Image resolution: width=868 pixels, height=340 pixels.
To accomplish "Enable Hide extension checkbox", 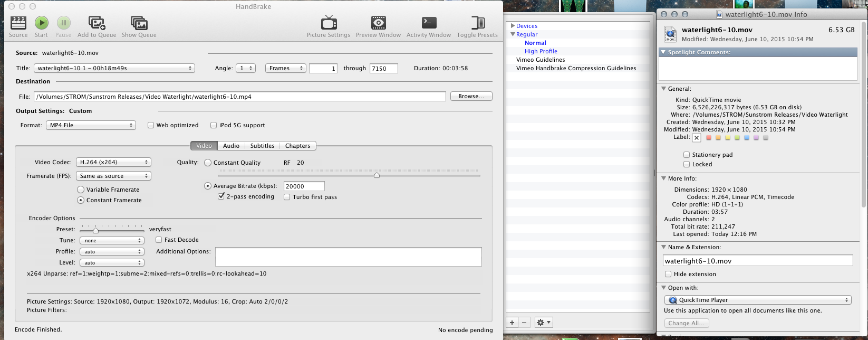I will pyautogui.click(x=668, y=274).
